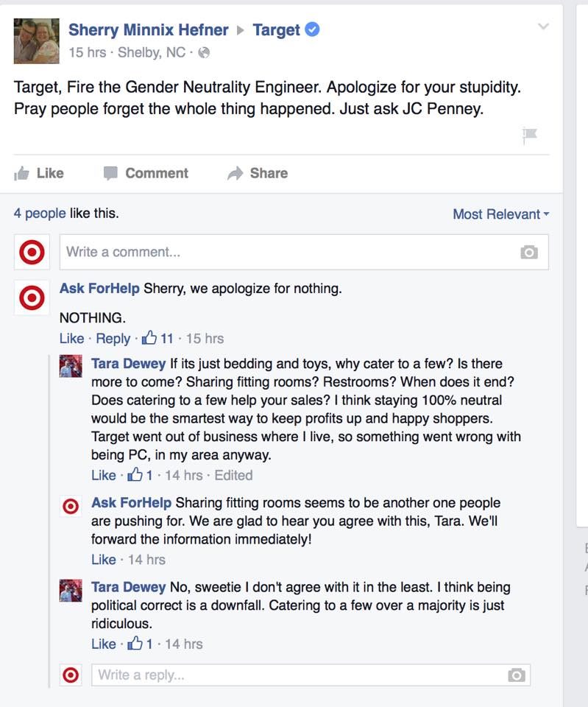Image resolution: width=588 pixels, height=707 pixels.
Task: Click camera icon in reply box
Action: tap(517, 675)
